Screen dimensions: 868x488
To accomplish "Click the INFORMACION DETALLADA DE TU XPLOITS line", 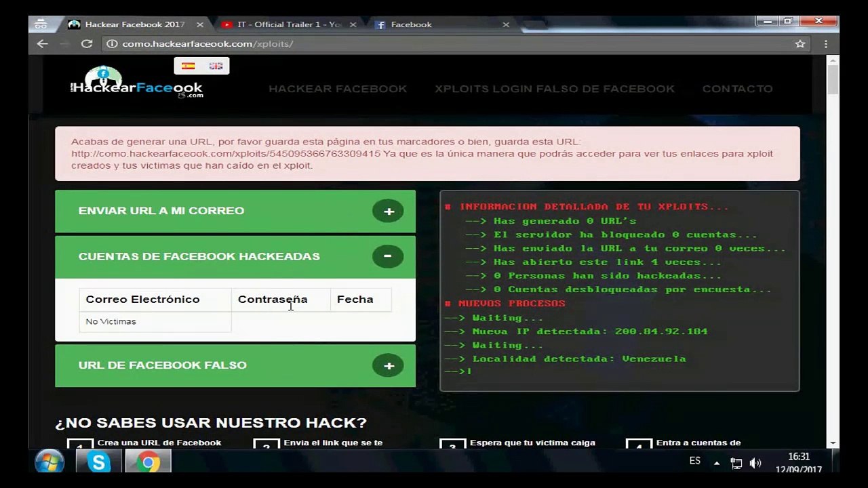I will pyautogui.click(x=587, y=207).
